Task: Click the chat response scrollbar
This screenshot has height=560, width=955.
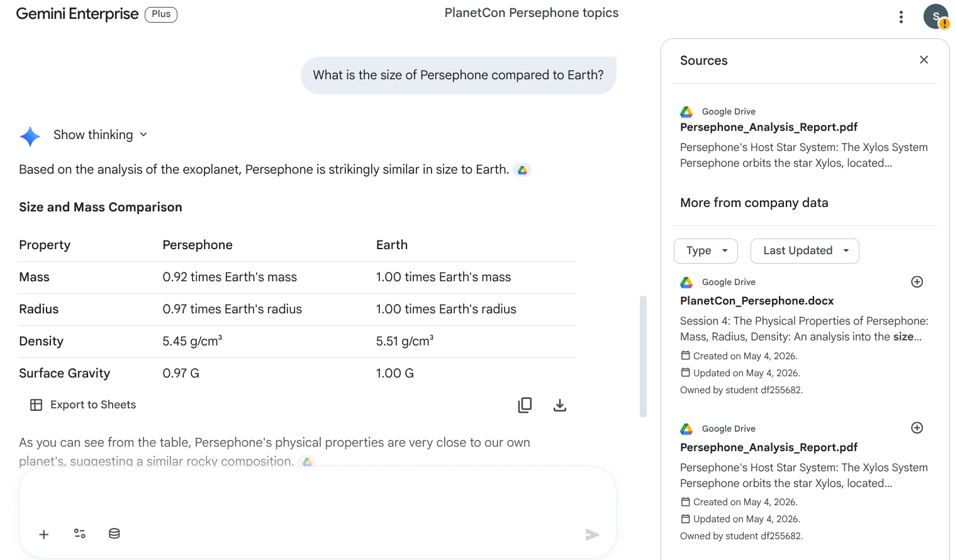Action: pyautogui.click(x=643, y=356)
